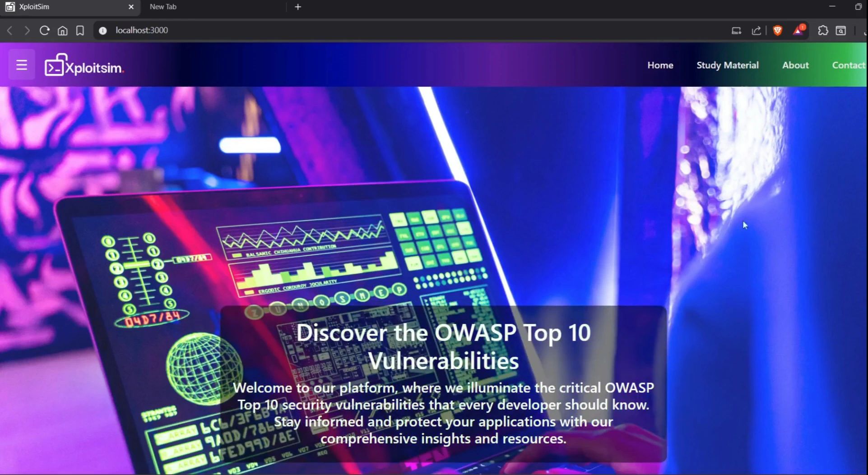Go to the Home nav link

tap(660, 65)
